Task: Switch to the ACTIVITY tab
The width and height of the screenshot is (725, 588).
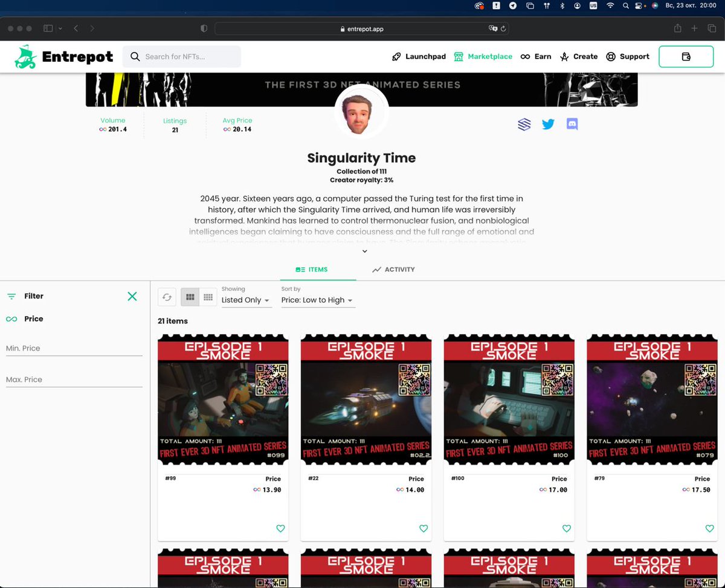Action: (394, 270)
